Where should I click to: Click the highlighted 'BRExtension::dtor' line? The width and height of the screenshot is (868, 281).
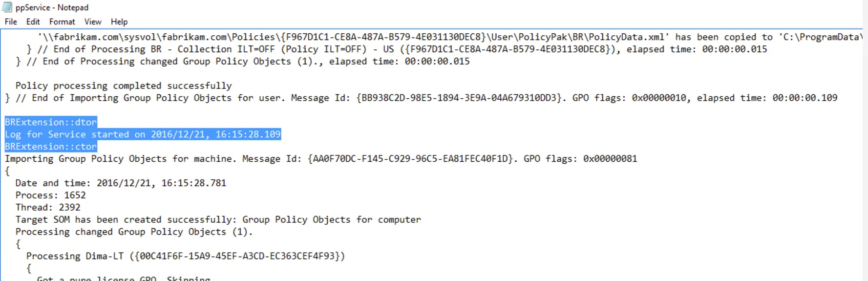pos(51,122)
